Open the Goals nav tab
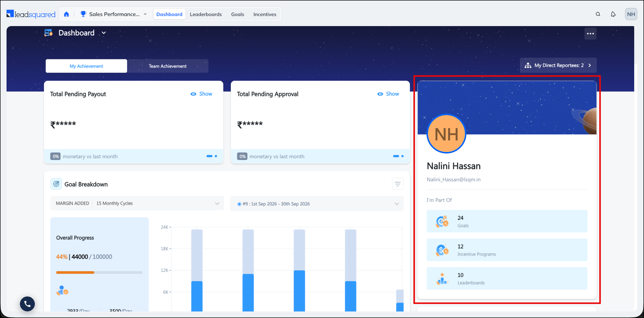 coord(237,14)
